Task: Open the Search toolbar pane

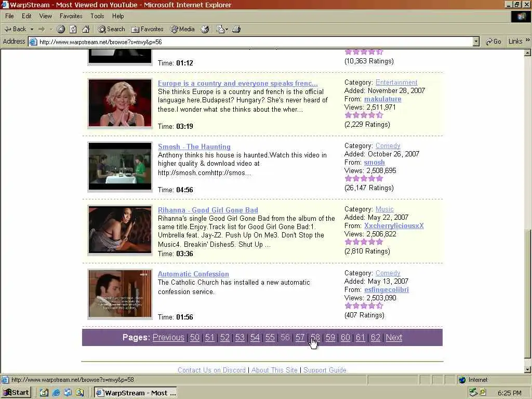Action: 112,29
